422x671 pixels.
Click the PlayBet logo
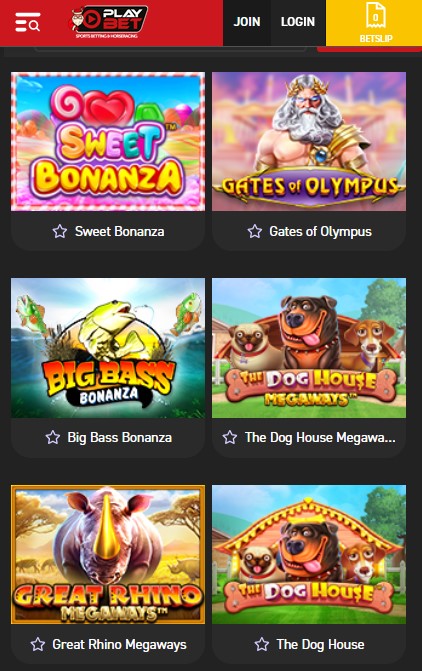(x=108, y=22)
